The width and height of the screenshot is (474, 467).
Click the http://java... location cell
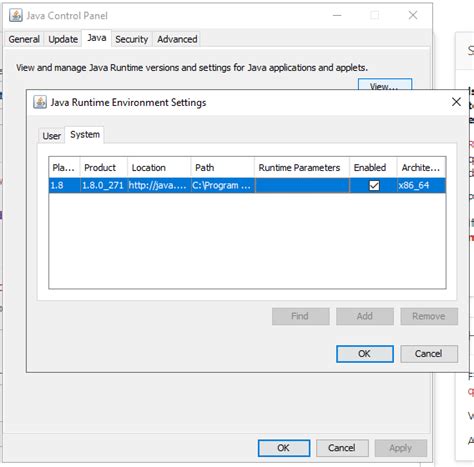159,185
